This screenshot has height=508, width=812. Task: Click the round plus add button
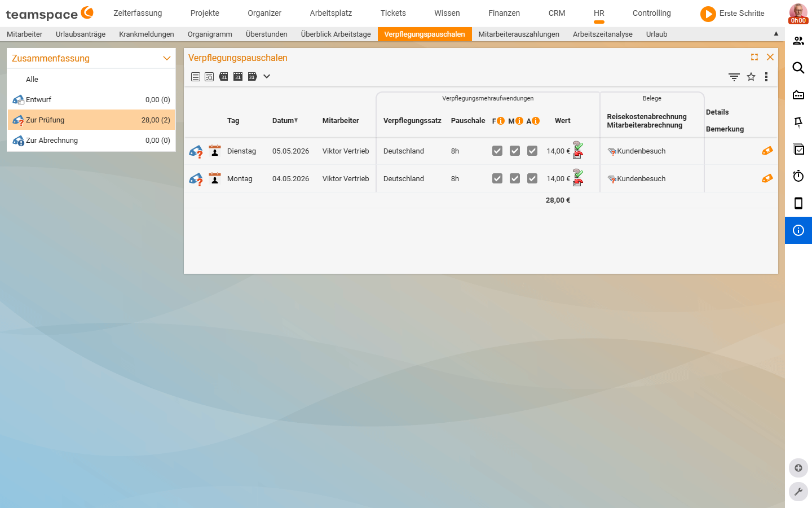point(798,468)
